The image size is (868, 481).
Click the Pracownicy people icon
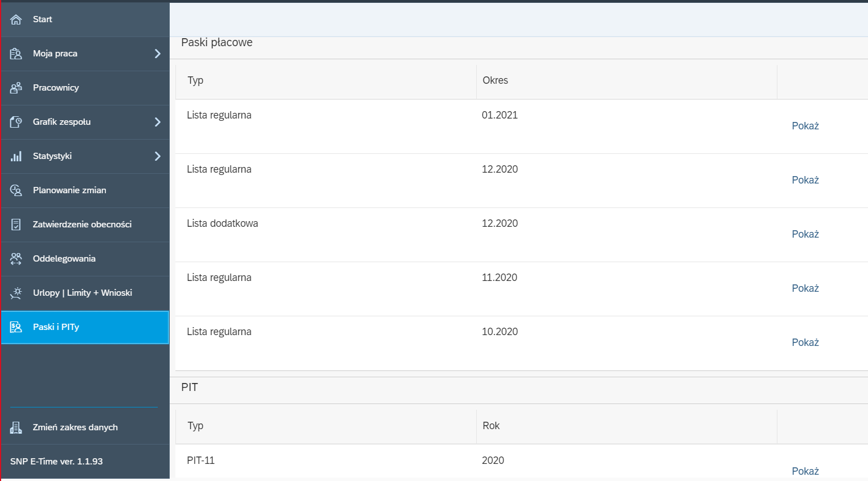point(16,88)
